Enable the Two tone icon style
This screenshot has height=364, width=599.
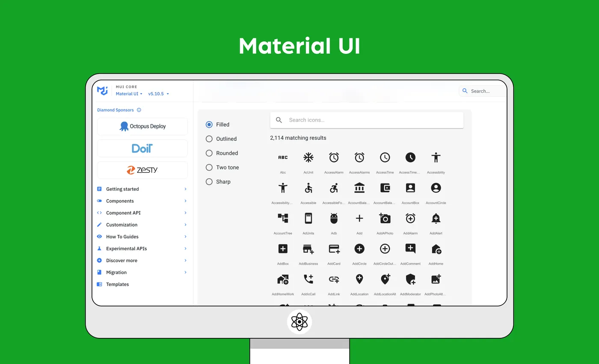(x=209, y=167)
